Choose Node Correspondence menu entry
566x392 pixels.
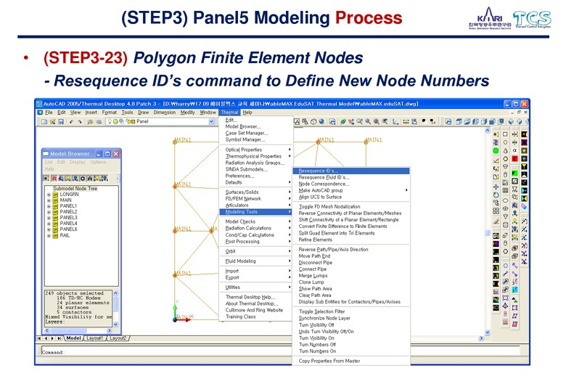(351, 184)
